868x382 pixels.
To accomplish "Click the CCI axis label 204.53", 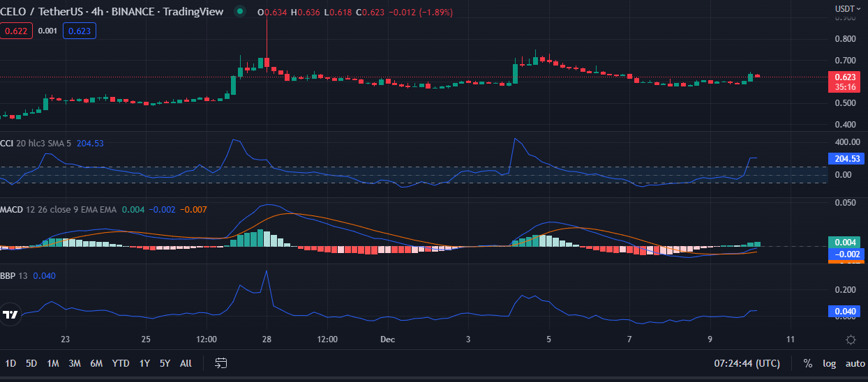I will 845,159.
